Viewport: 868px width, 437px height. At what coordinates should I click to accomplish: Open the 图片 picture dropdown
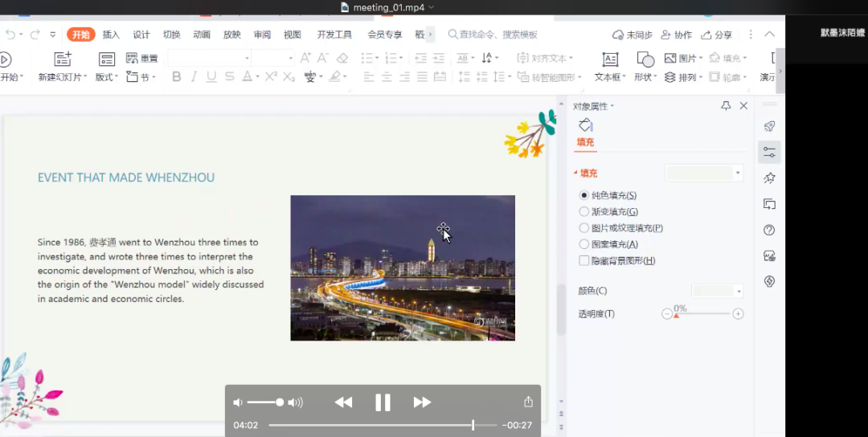point(700,58)
